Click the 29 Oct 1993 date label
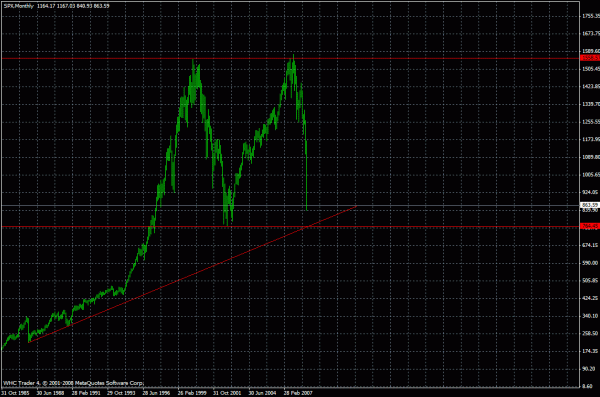600x397 pixels. [121, 393]
